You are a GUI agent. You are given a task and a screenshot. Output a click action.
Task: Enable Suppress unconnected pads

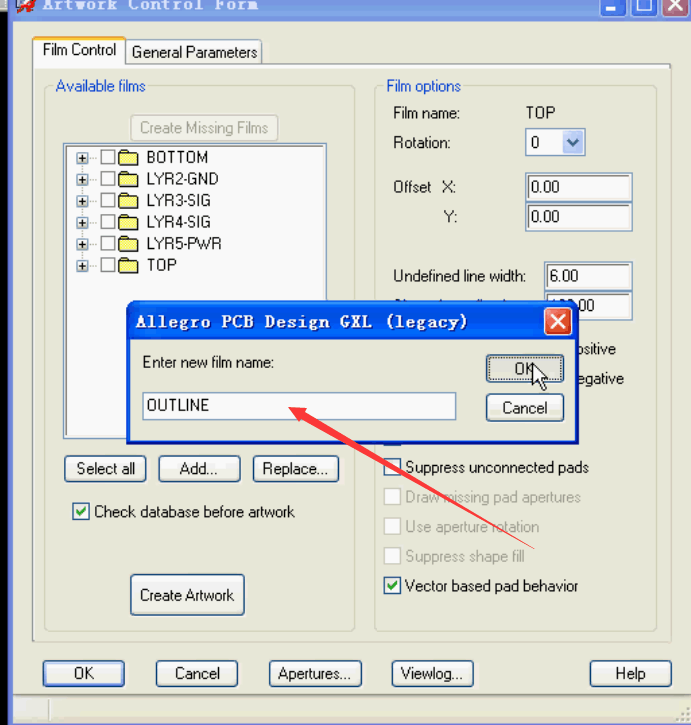(392, 467)
